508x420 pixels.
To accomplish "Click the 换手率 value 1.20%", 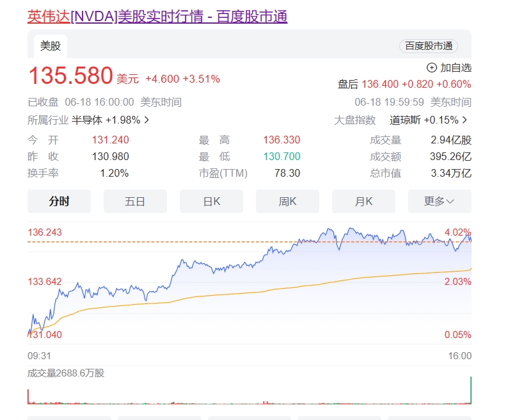I will click(115, 174).
